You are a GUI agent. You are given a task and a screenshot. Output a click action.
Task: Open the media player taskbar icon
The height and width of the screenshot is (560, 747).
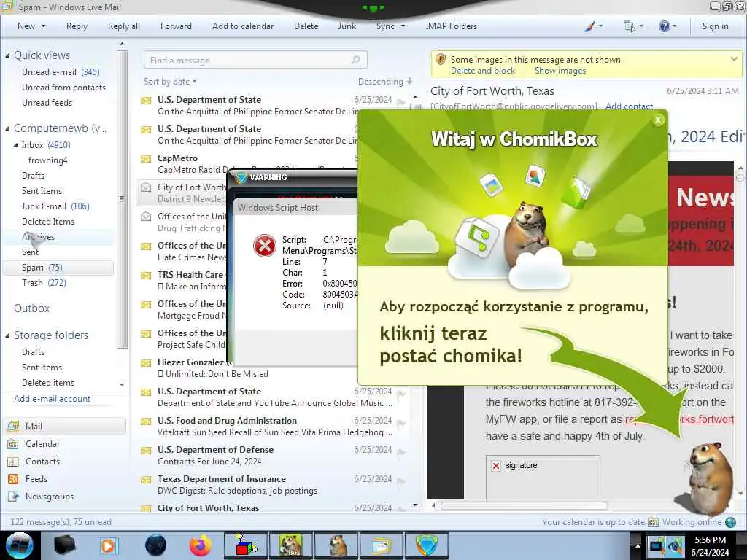tap(109, 545)
